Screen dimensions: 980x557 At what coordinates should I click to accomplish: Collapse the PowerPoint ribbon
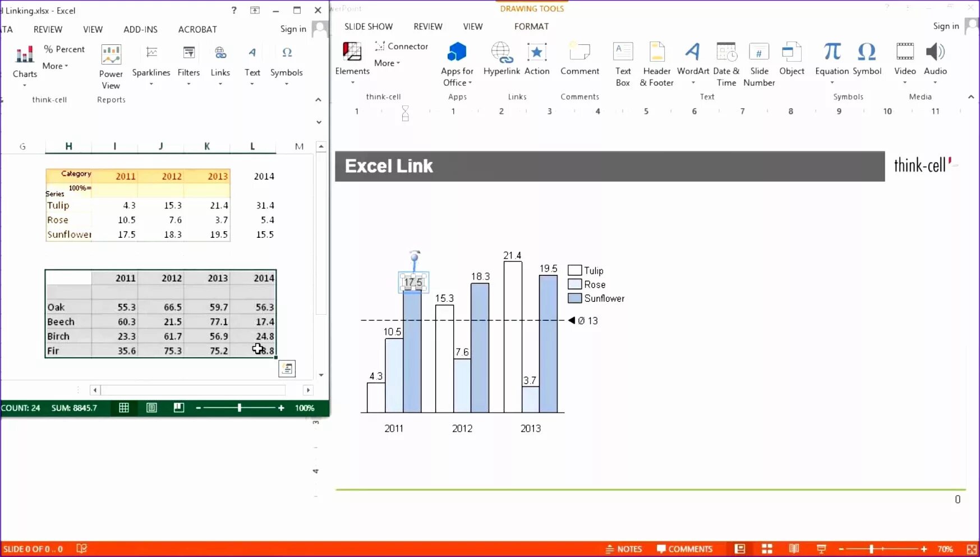click(971, 96)
